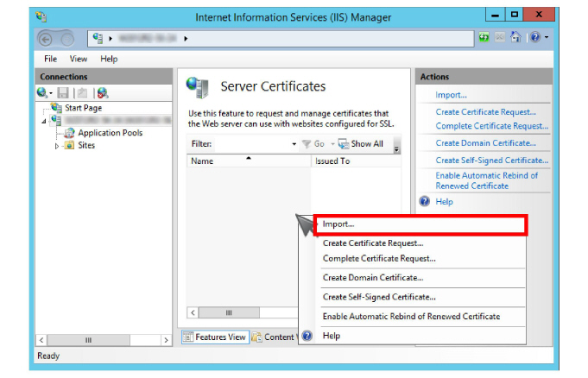Click the Show All icon button
Screen dimensions: 588x378
[x=343, y=144]
